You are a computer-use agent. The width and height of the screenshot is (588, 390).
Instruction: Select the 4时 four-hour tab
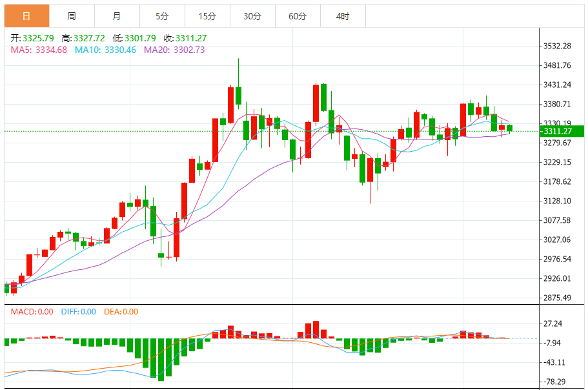tap(343, 16)
